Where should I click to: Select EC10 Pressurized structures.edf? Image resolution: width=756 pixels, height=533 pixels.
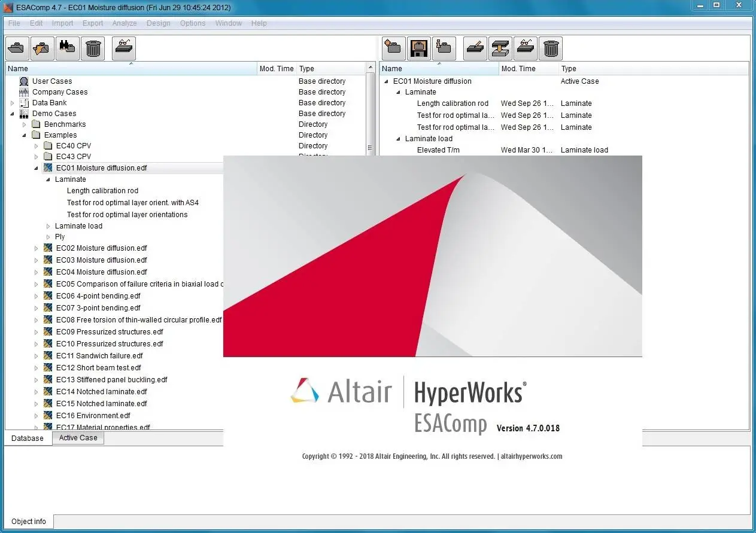tap(110, 344)
